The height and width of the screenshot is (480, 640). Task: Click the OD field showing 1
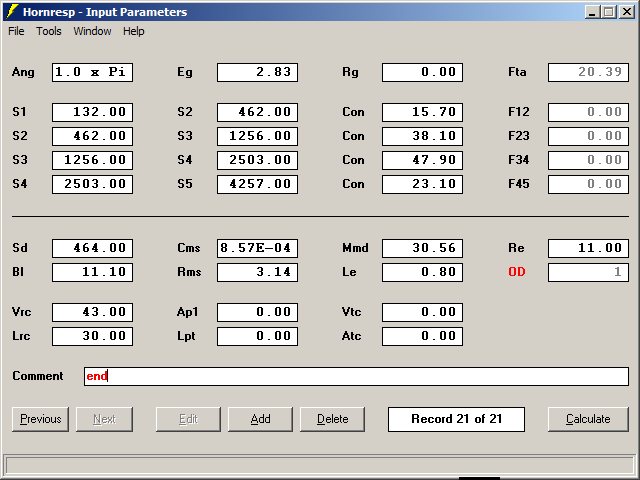pyautogui.click(x=588, y=272)
